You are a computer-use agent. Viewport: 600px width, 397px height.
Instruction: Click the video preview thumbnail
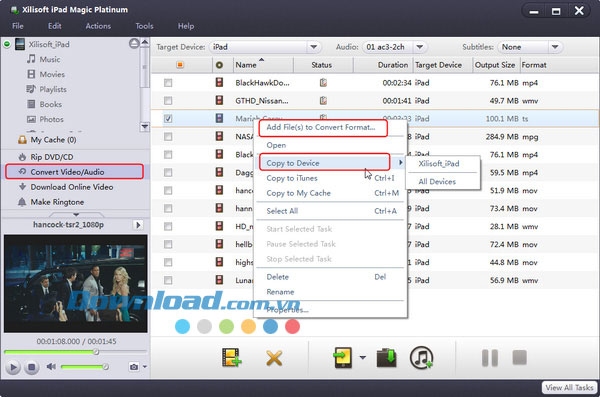click(x=75, y=284)
